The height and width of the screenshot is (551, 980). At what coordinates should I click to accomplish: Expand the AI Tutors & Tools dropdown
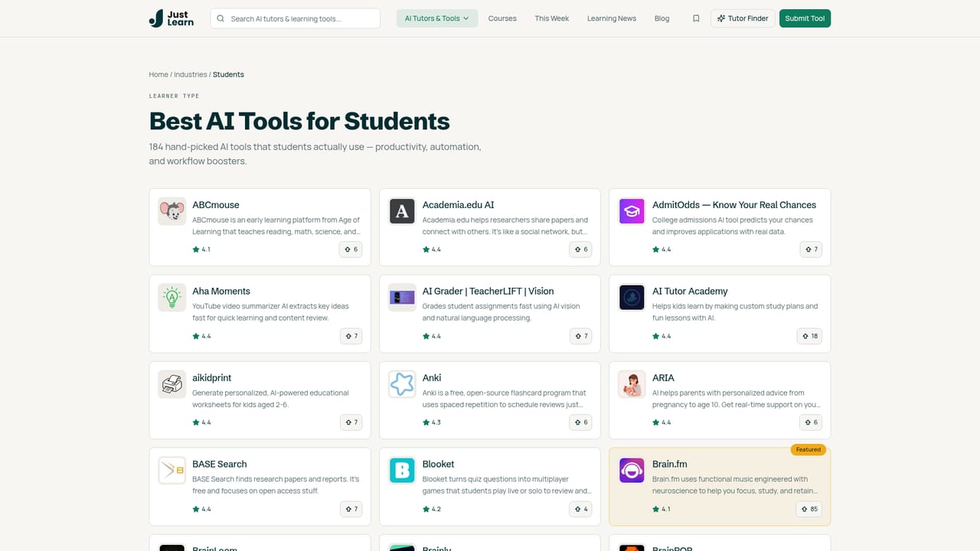(437, 18)
